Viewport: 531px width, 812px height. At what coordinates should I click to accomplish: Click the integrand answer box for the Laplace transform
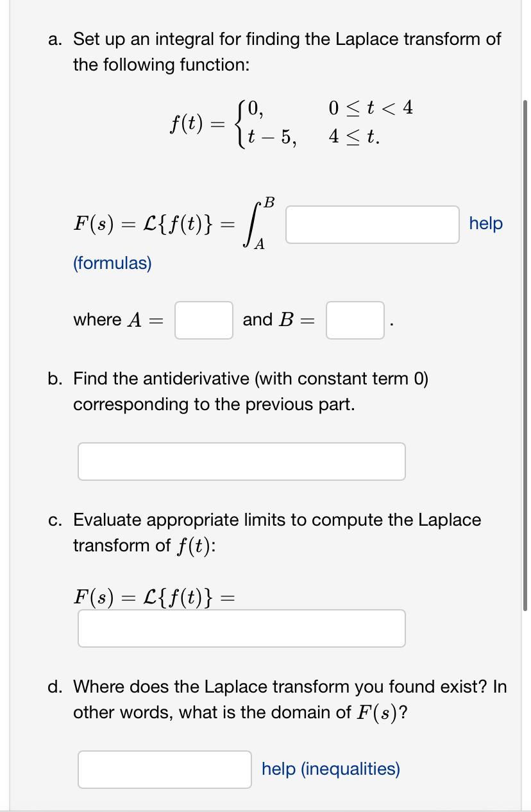tap(371, 224)
